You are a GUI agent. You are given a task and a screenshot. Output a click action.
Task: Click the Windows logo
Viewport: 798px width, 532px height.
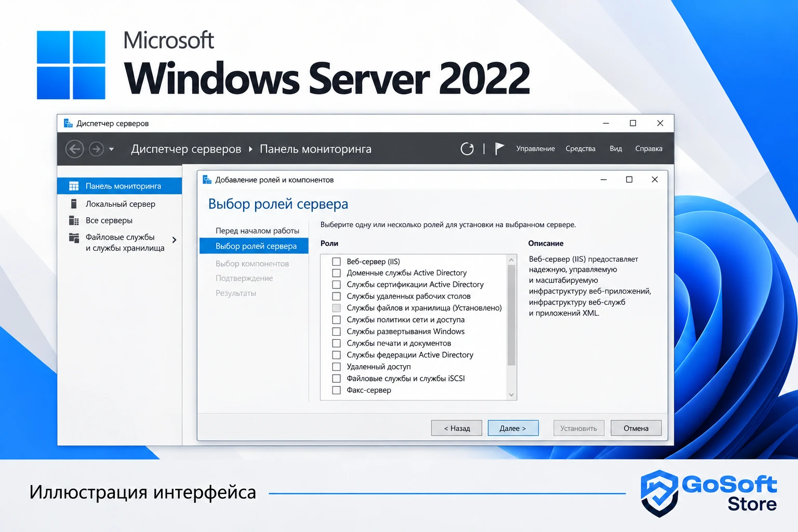[71, 65]
